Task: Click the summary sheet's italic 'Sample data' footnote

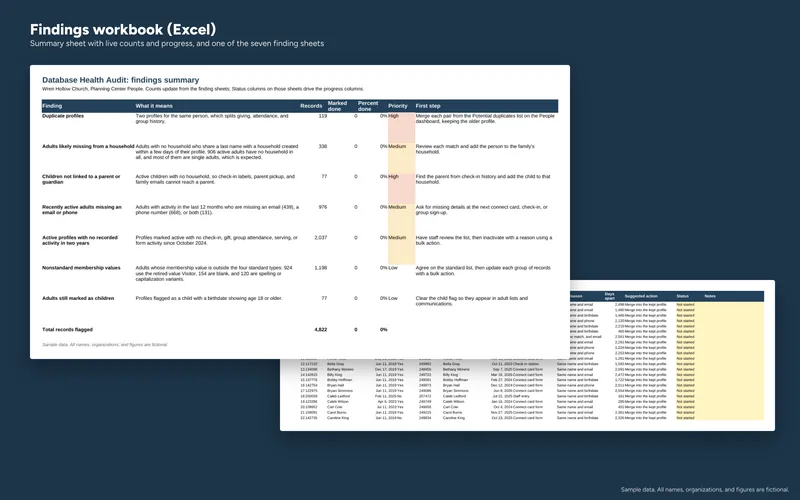Action: pos(105,345)
